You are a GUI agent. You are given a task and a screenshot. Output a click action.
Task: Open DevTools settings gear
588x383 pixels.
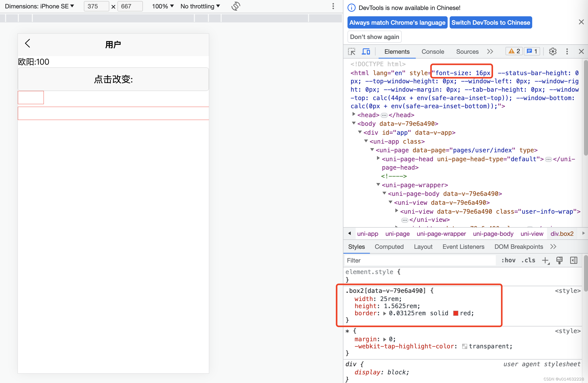(553, 52)
